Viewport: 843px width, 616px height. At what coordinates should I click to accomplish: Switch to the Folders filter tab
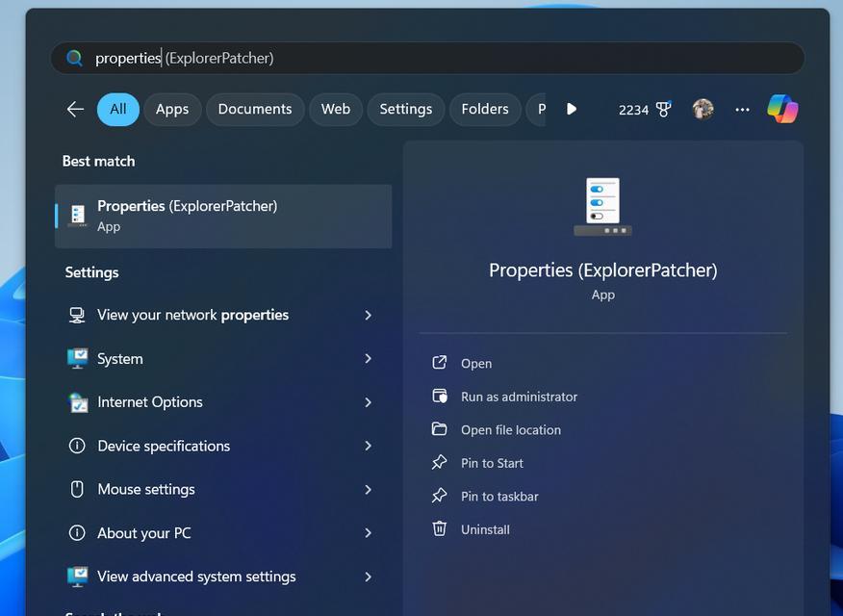485,109
